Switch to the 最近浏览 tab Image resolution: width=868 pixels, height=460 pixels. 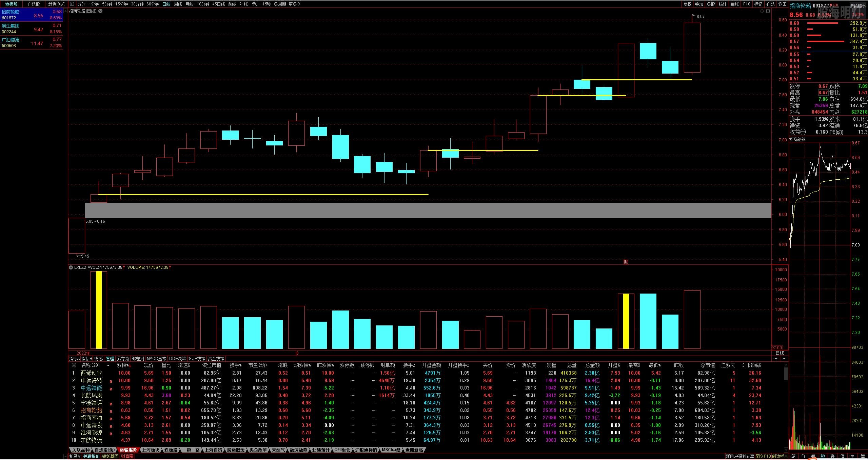pyautogui.click(x=56, y=4)
